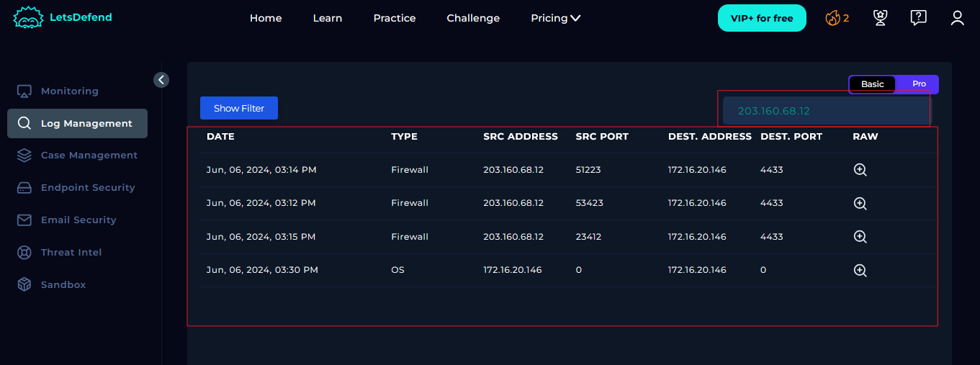Click the Show Filter button
Screen dimensions: 980x365
click(239, 108)
